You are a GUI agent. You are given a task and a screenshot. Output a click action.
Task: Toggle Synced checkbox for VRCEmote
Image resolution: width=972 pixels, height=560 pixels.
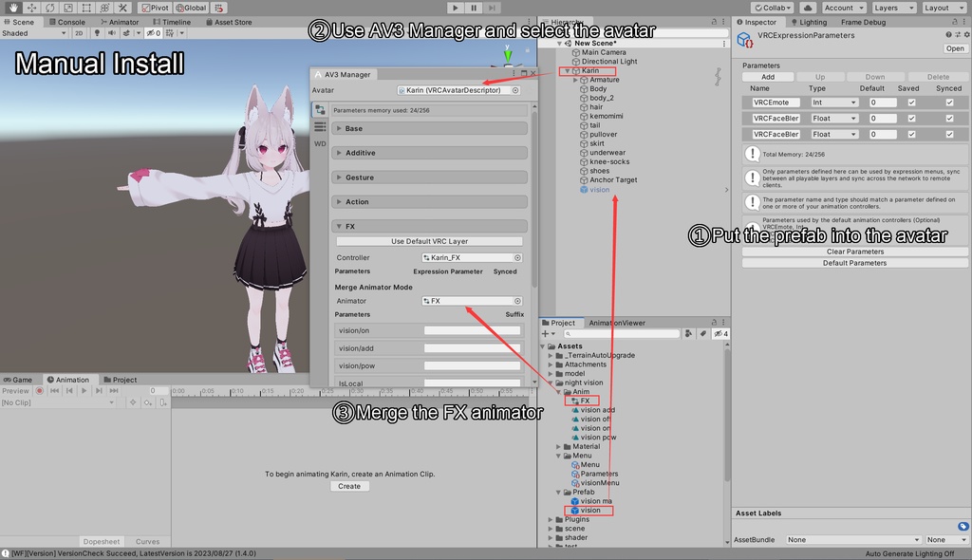point(949,103)
